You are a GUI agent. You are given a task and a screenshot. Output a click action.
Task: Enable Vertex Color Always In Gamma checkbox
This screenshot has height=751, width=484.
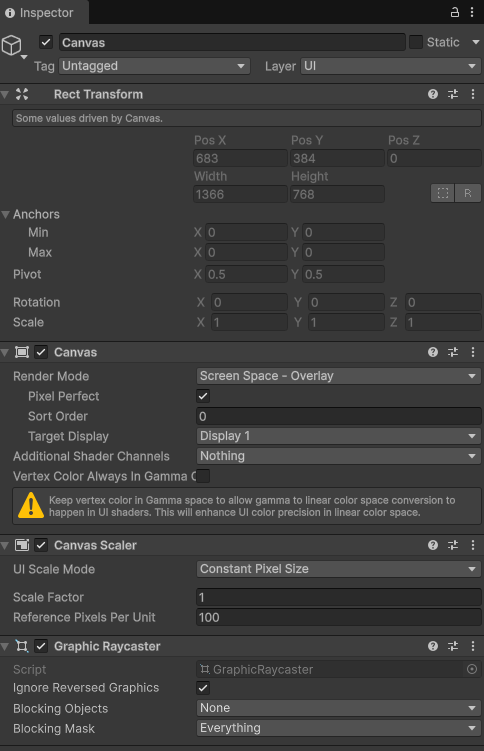(x=203, y=476)
